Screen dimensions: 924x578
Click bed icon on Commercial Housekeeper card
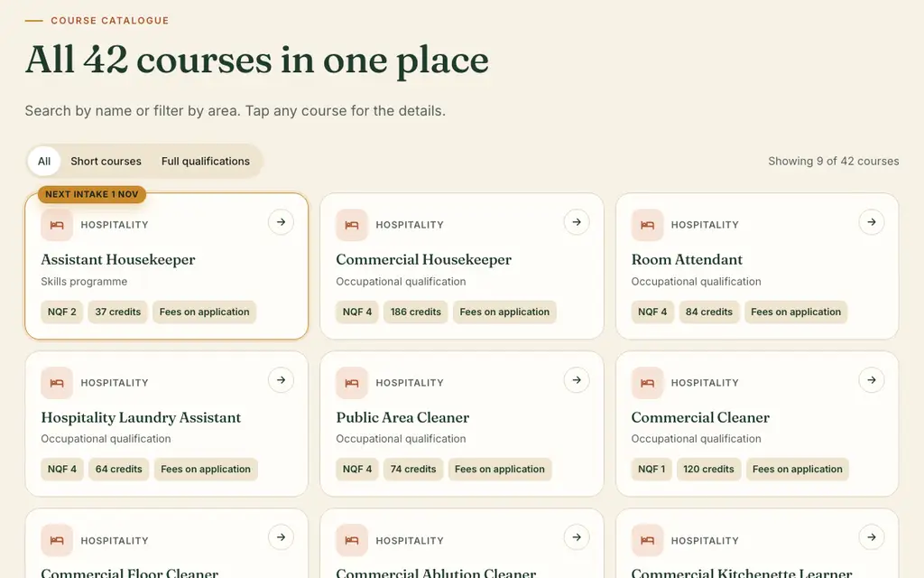[x=352, y=225]
